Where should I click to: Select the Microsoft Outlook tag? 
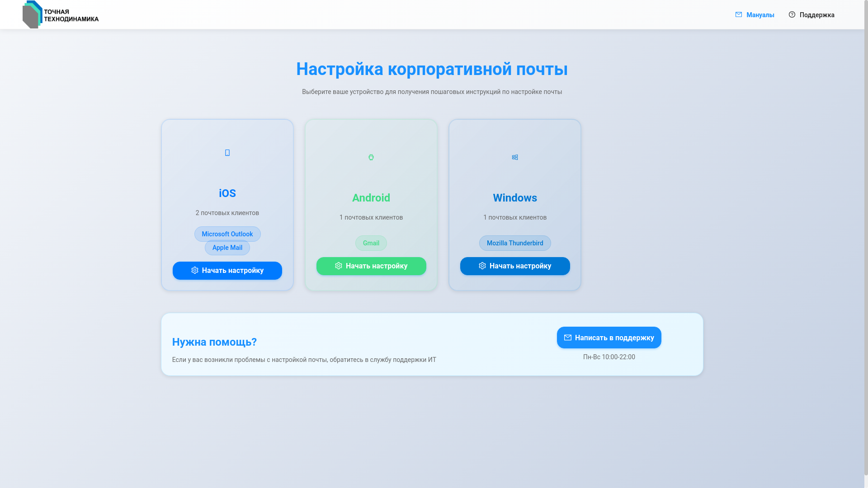[x=227, y=234]
